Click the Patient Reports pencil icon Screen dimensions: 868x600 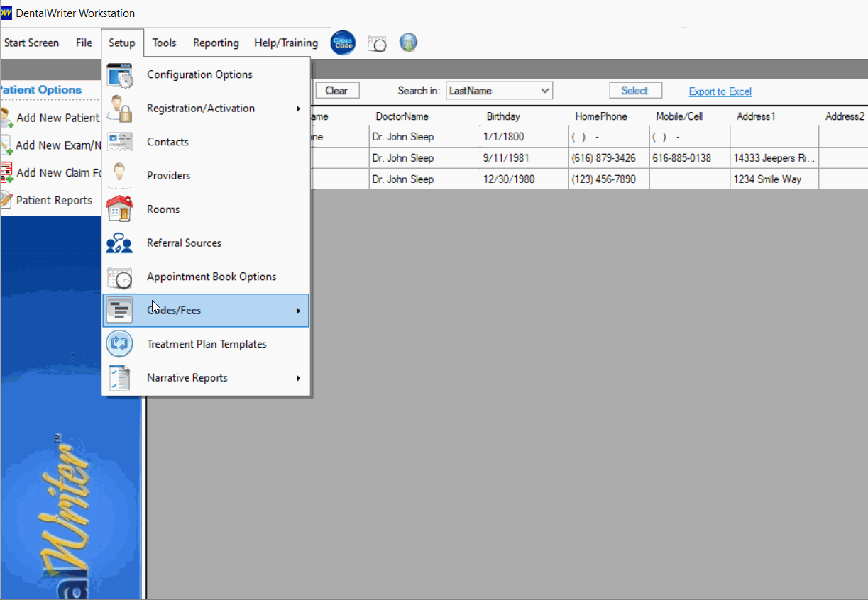[x=6, y=200]
